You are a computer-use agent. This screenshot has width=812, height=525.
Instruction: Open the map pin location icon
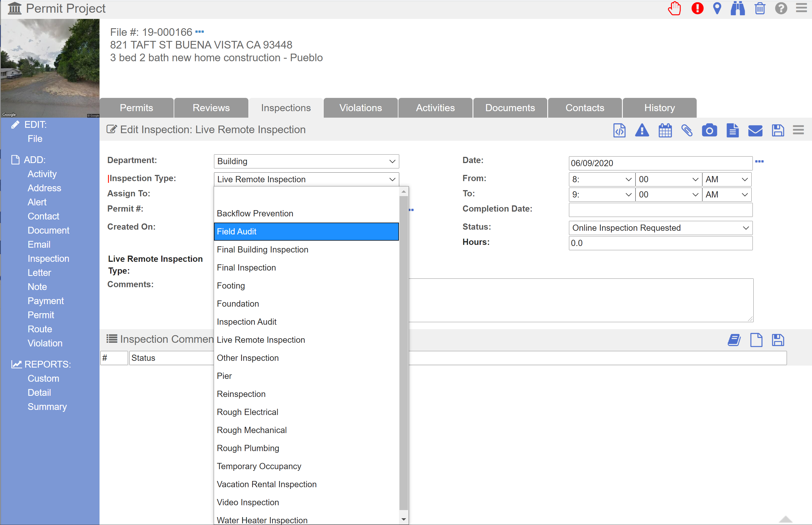[x=717, y=8]
